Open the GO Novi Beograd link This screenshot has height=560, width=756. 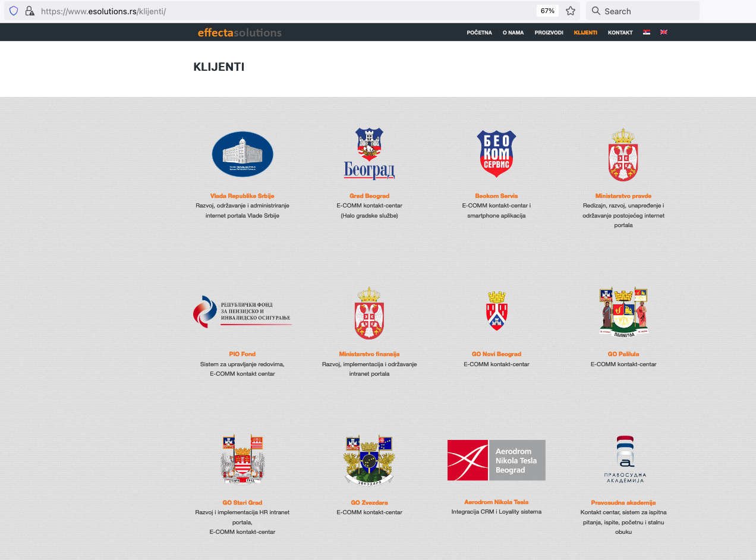click(496, 354)
